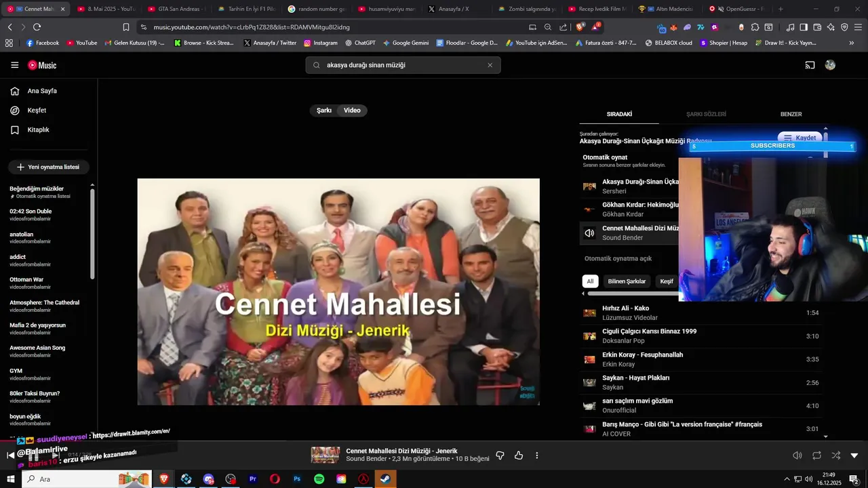Filter queue with Bilinen Şarkılar chip
Viewport: 868px width, 488px height.
coord(627,281)
